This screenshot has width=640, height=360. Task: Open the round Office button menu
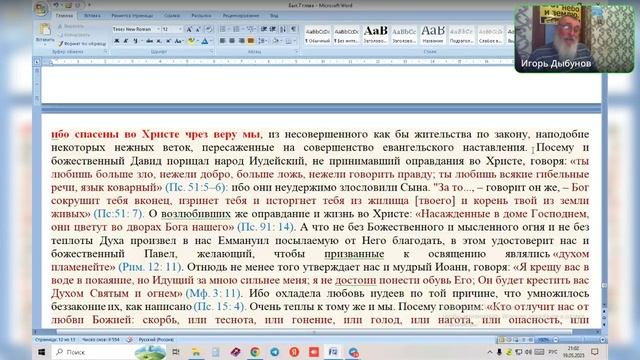pos(41,9)
